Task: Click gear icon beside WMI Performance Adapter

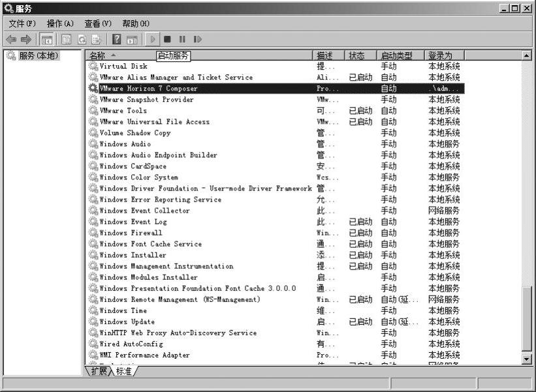Action: 93,355
